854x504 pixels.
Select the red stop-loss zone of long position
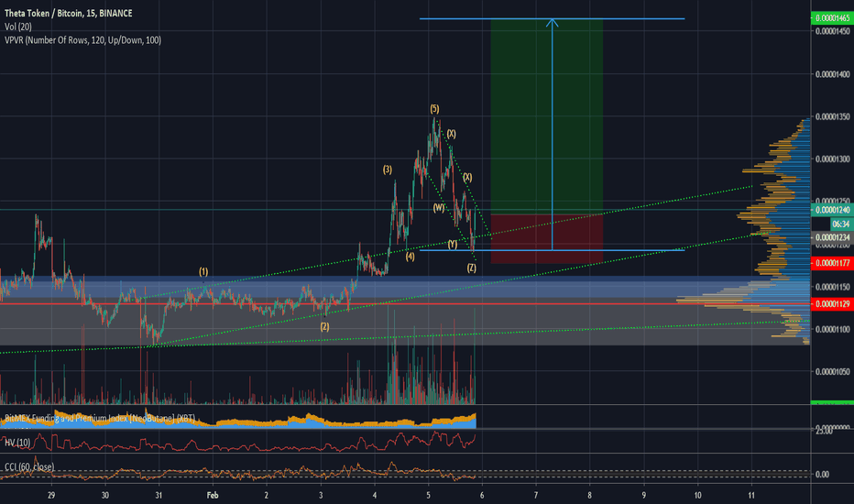[547, 238]
